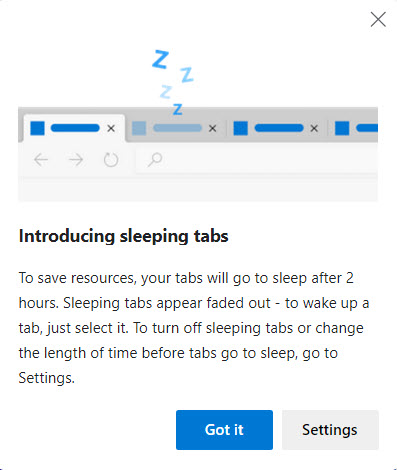Close the faded sleeping tab
The width and height of the screenshot is (397, 470).
coord(213,128)
